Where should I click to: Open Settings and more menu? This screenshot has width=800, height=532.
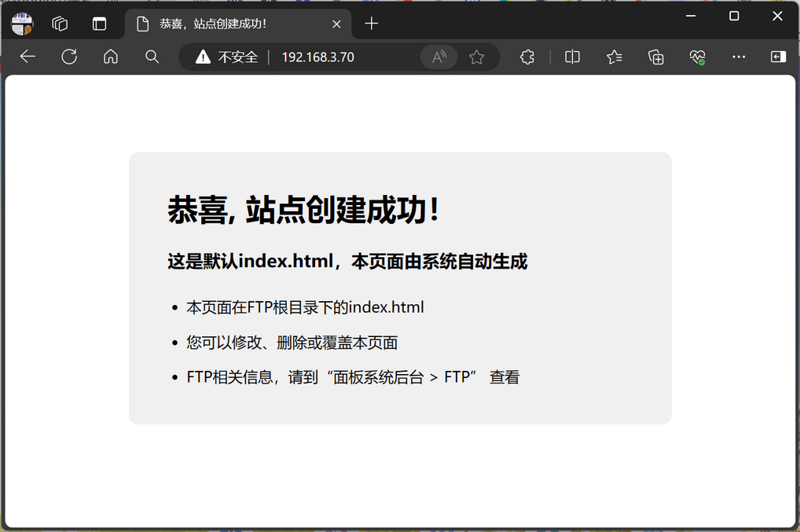739,57
